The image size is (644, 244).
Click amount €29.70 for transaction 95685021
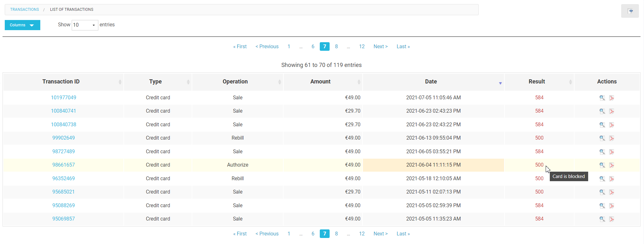353,192
